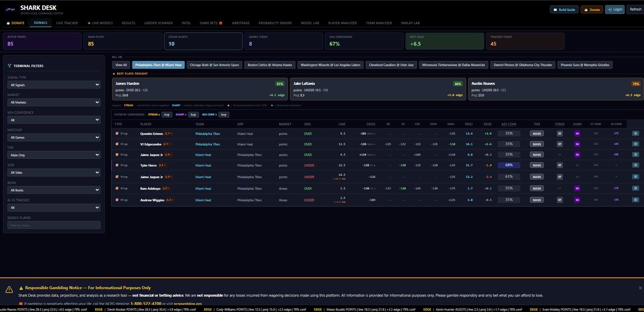This screenshot has height=312, width=644.
Task: Open the Jake LaRavia best play card
Action: [378, 89]
